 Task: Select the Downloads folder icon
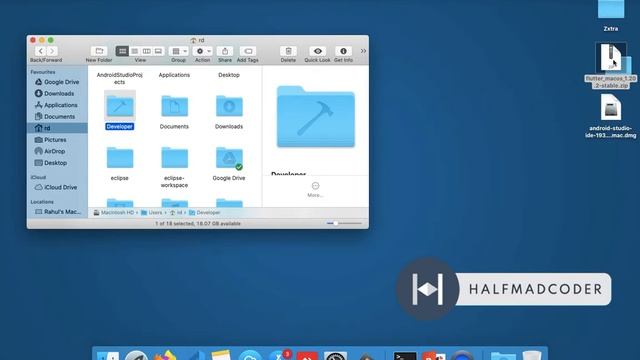[229, 106]
